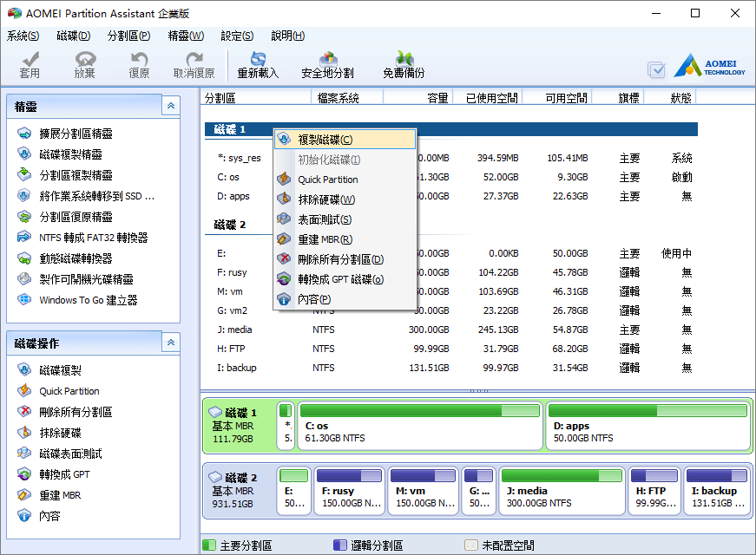
Task: Click 磁碟複製 in 磁碟操作 panel
Action: pyautogui.click(x=49, y=370)
